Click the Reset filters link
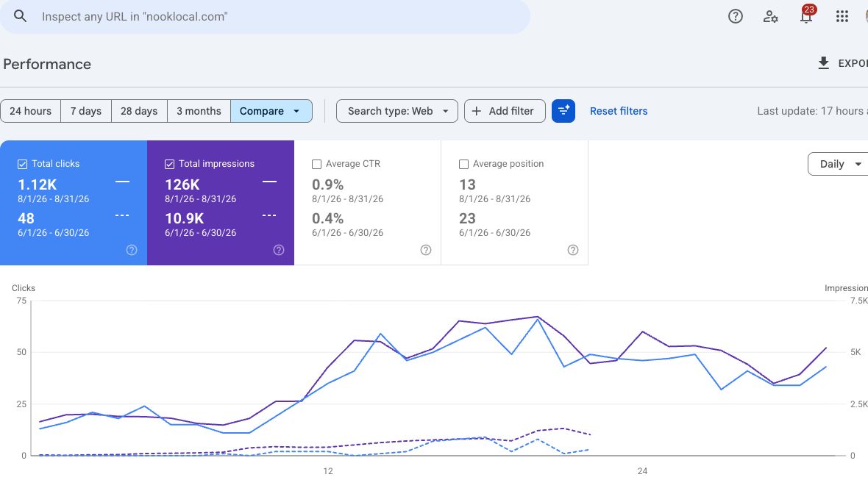This screenshot has height=491, width=868. [619, 111]
